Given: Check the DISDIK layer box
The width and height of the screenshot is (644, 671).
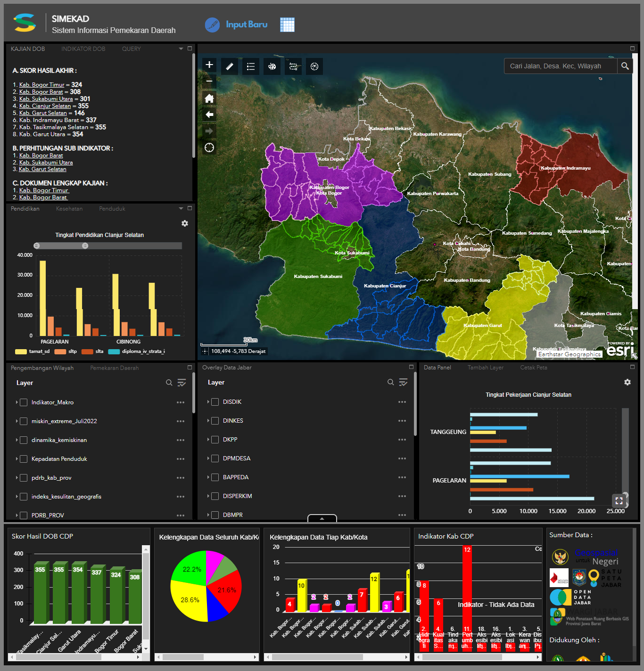Looking at the screenshot, I should coord(215,402).
